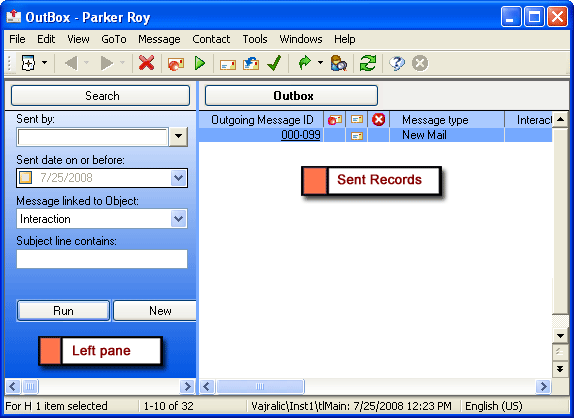The width and height of the screenshot is (574, 418).
Task: Click the Search header button
Action: coord(101,96)
